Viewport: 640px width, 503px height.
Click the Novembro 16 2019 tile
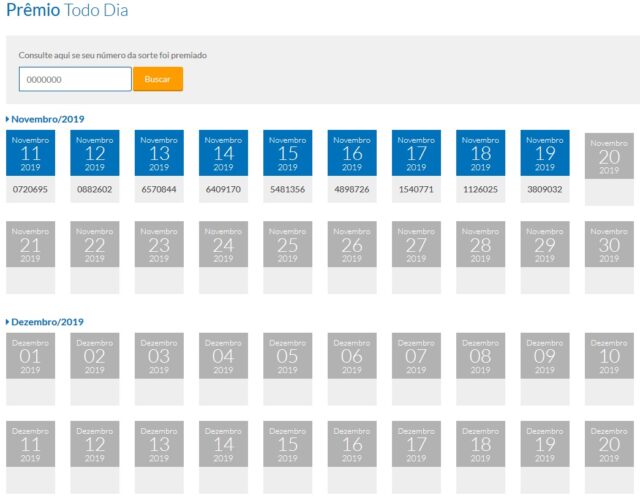[352, 154]
